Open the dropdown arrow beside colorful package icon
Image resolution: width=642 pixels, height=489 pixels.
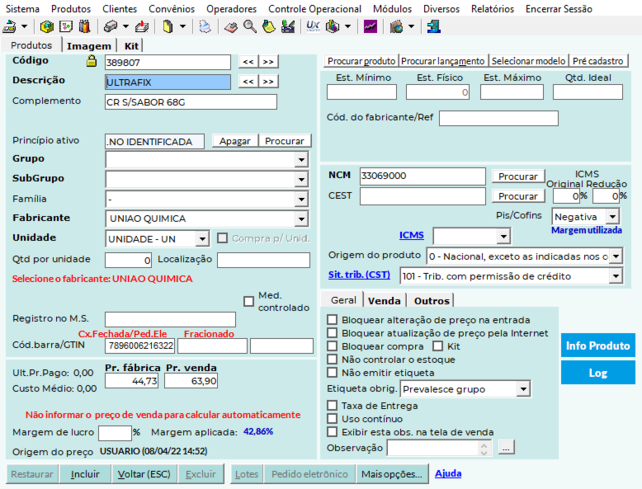348,27
